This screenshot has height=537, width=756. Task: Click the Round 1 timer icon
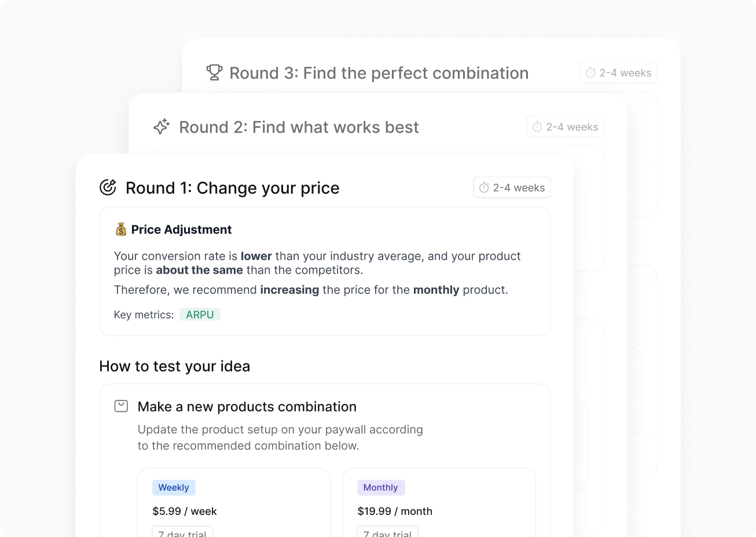pyautogui.click(x=484, y=187)
